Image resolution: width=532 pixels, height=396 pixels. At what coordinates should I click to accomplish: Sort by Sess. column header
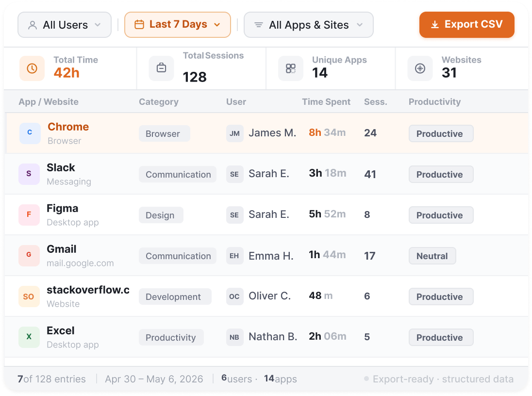[376, 102]
